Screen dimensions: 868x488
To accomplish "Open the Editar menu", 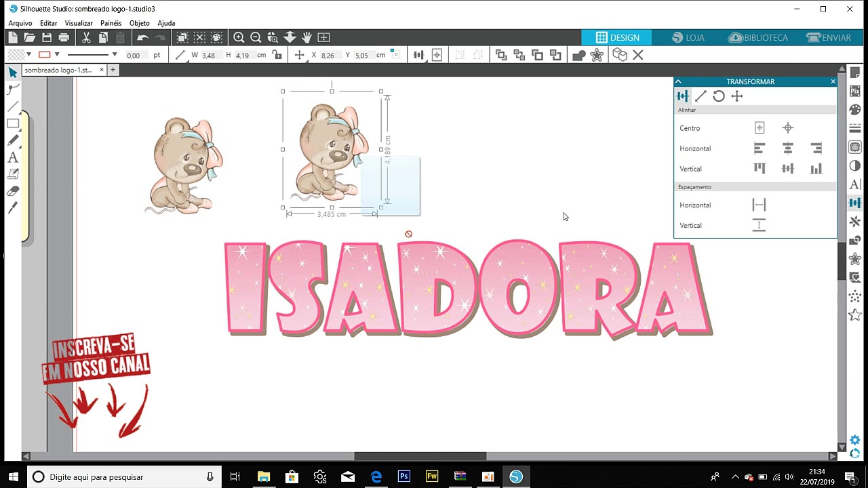I will (49, 23).
